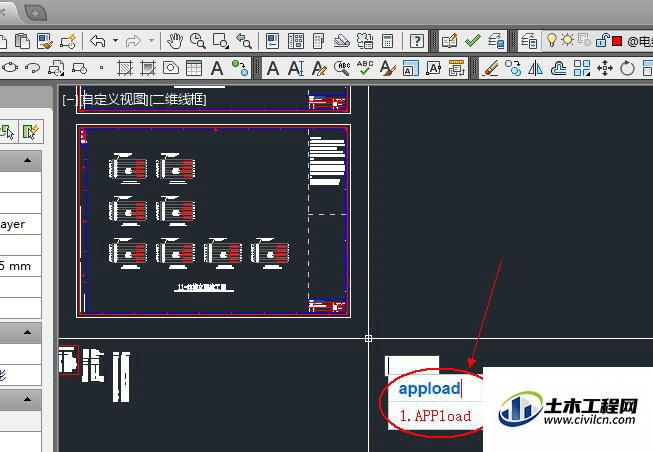Viewport: 653px width, 452px height.
Task: Select the Zoom Realtime tool
Action: (x=197, y=41)
